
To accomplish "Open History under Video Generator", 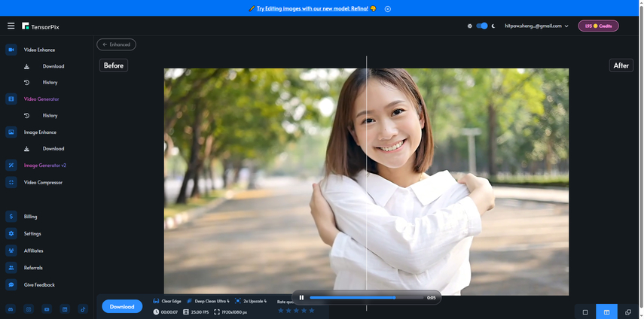I will point(50,116).
